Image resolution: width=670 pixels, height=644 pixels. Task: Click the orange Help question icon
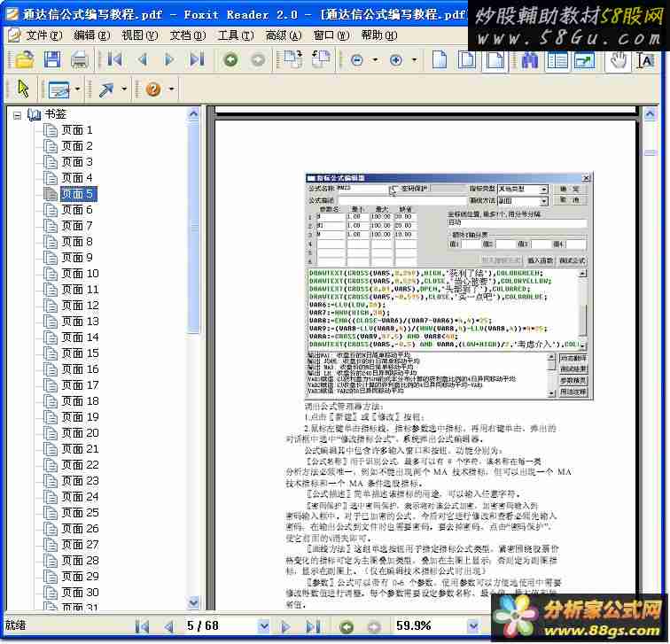(x=153, y=89)
